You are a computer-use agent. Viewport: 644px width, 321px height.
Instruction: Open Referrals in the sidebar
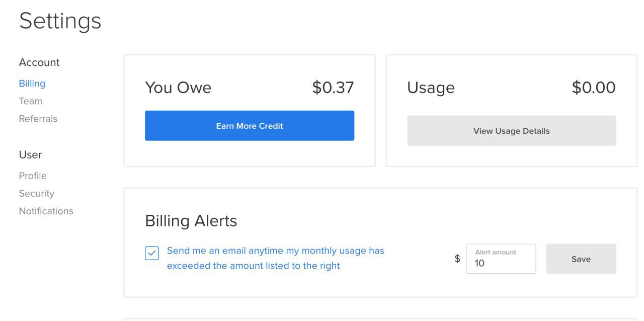[x=38, y=119]
